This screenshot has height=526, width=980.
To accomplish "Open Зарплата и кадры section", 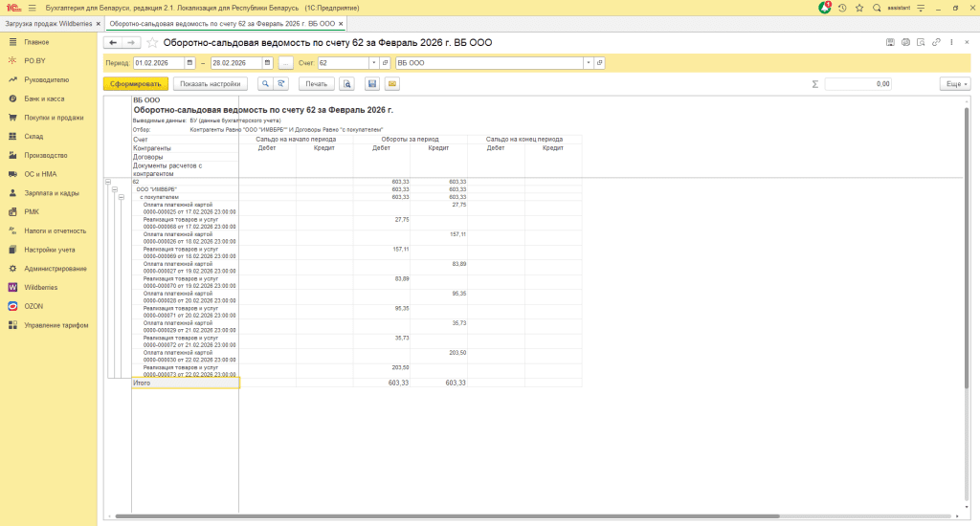I will [52, 193].
